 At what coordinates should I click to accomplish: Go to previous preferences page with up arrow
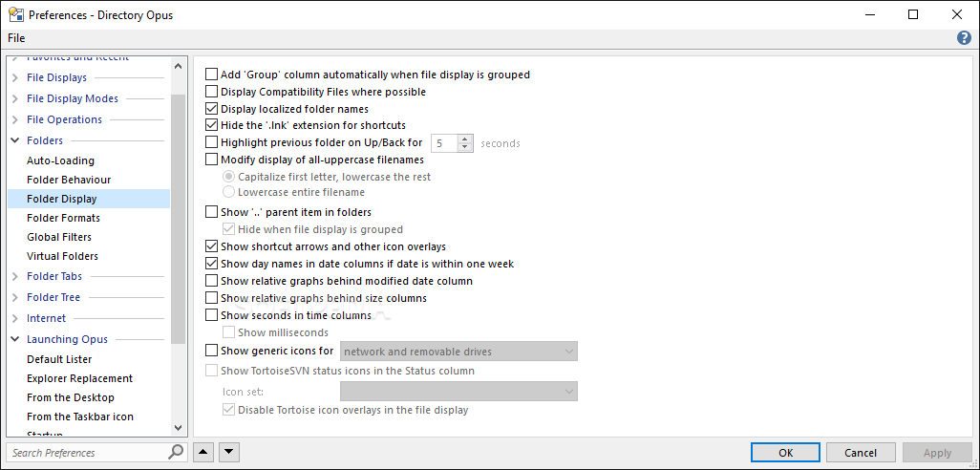click(203, 452)
